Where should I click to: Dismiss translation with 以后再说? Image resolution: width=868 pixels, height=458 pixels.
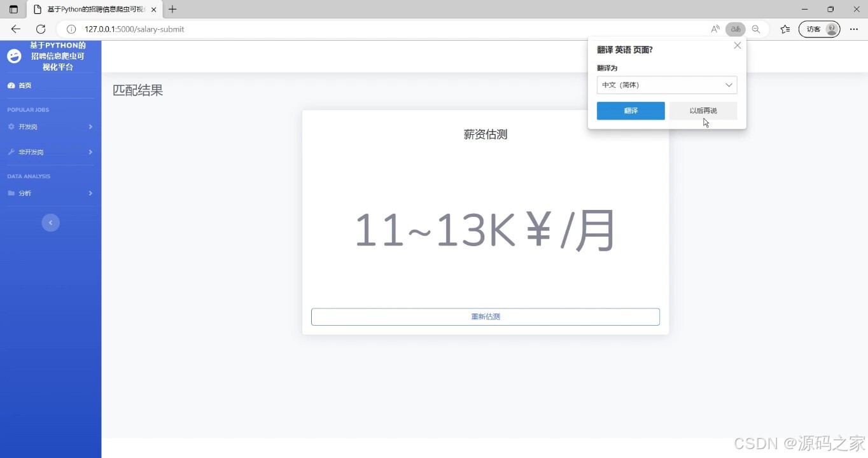point(703,111)
